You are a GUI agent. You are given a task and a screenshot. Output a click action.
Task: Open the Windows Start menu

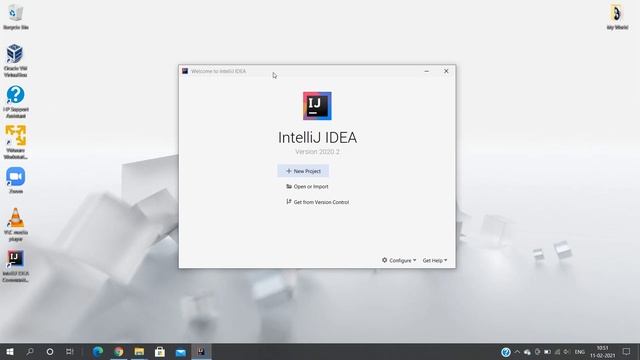click(x=10, y=351)
